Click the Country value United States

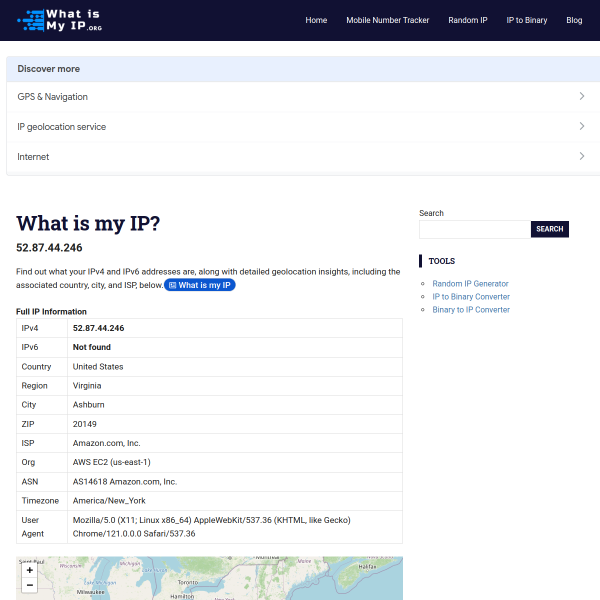pyautogui.click(x=98, y=367)
